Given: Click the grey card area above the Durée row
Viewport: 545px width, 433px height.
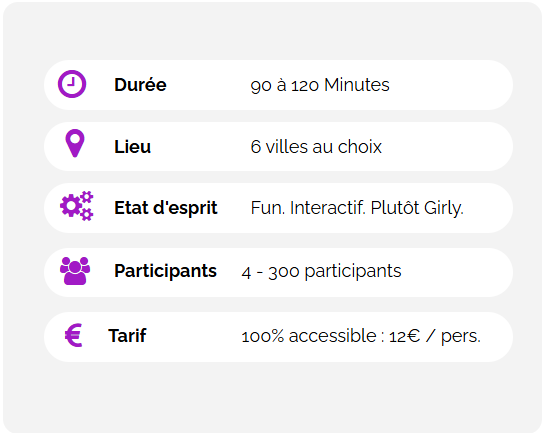Looking at the screenshot, I should coord(272,31).
